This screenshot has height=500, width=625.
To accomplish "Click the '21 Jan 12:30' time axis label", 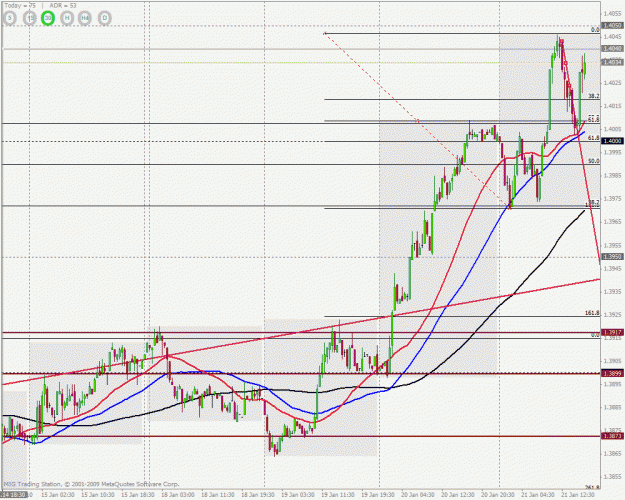I will coord(578,495).
